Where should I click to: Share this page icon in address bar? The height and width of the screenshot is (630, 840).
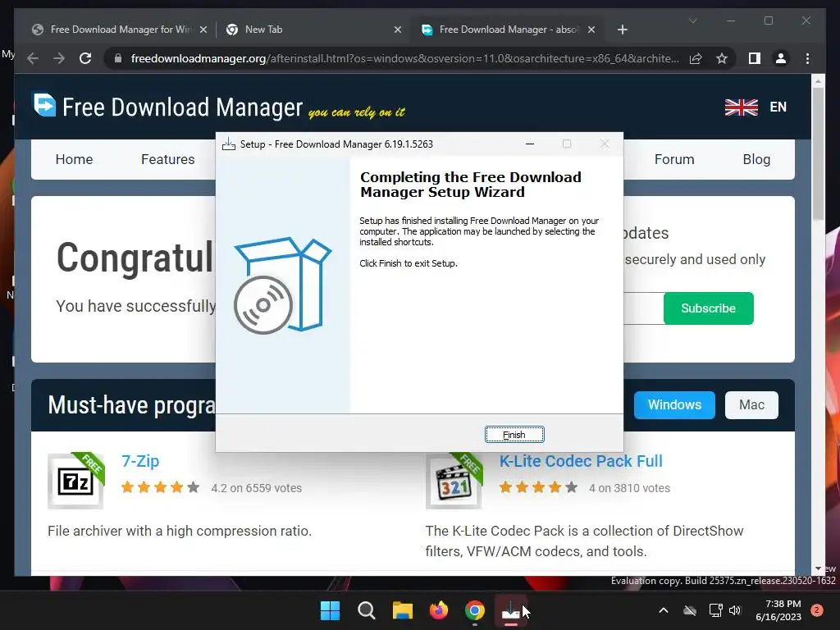pos(696,58)
